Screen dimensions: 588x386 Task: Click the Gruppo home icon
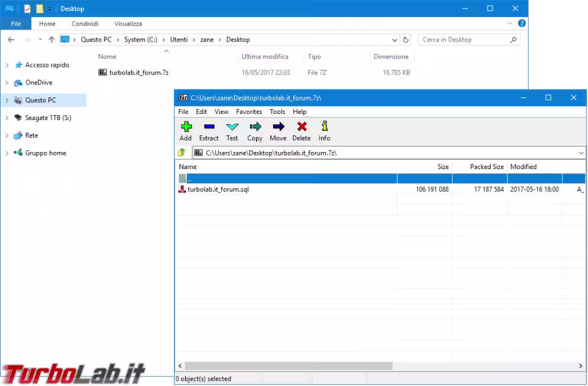pyautogui.click(x=18, y=153)
